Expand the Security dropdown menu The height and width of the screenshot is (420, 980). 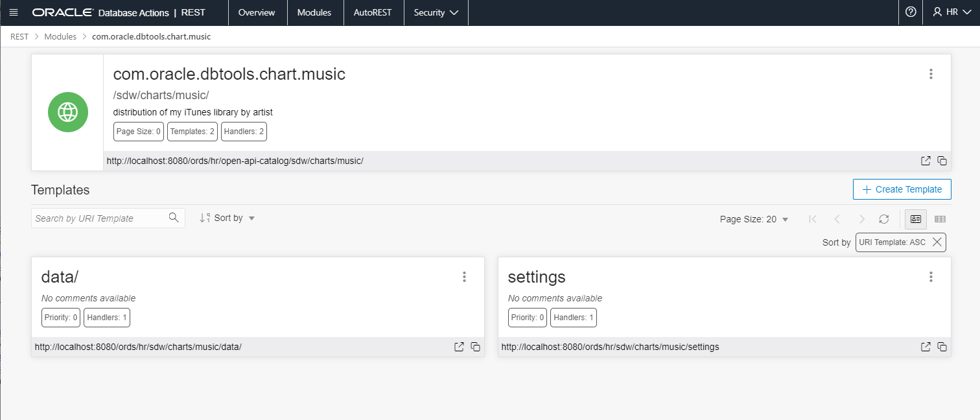(x=436, y=12)
